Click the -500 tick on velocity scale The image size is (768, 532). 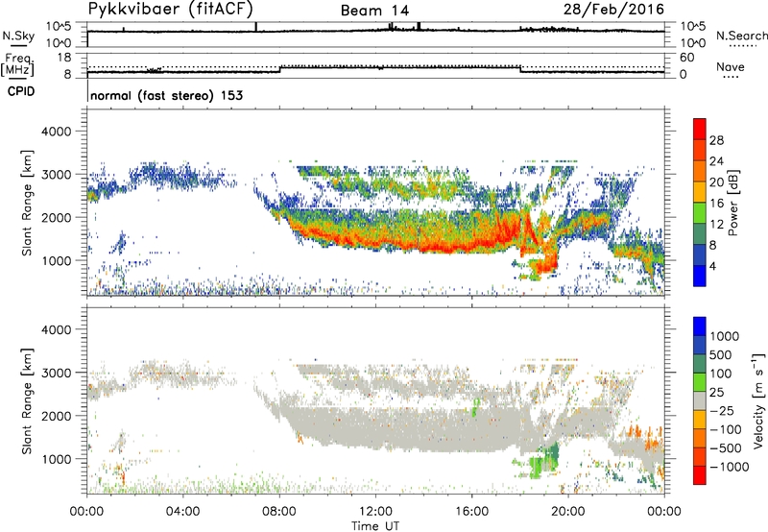726,448
